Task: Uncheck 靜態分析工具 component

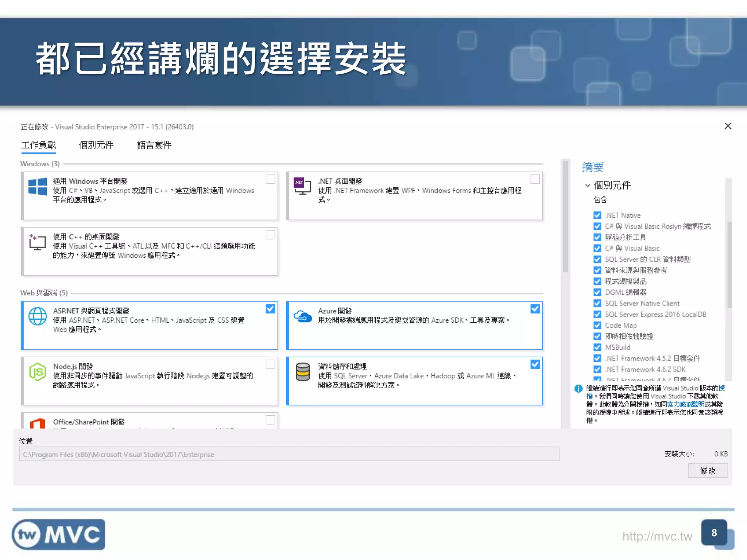Action: tap(597, 237)
